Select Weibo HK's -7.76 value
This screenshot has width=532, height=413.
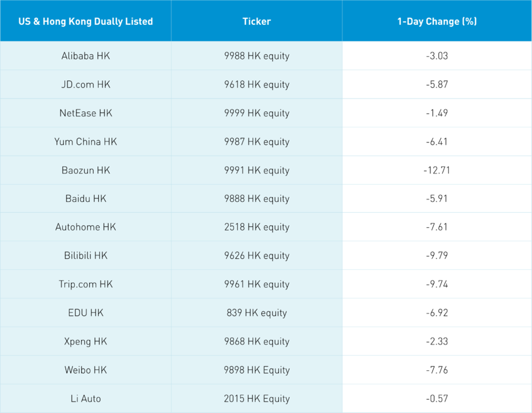click(x=437, y=370)
